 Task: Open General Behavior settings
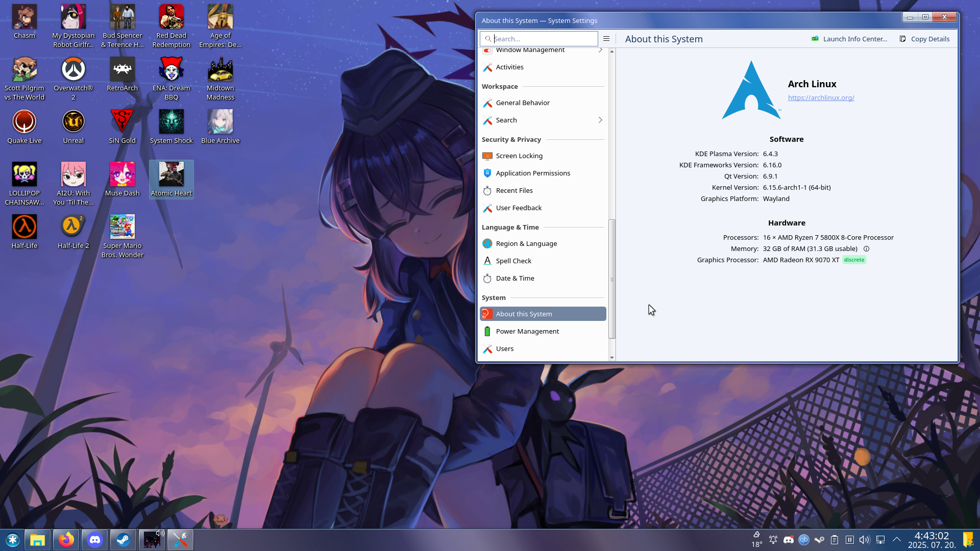pyautogui.click(x=543, y=103)
